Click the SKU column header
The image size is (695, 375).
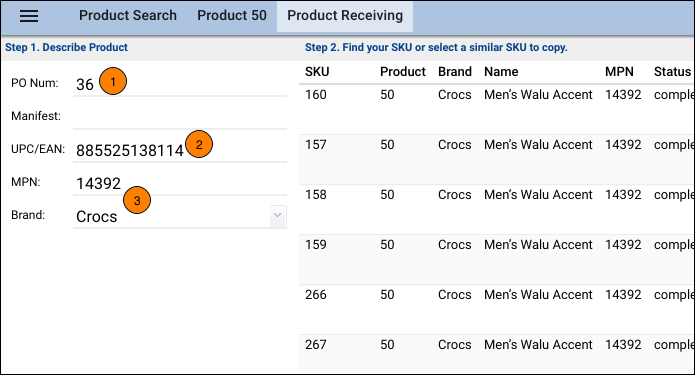(x=317, y=71)
